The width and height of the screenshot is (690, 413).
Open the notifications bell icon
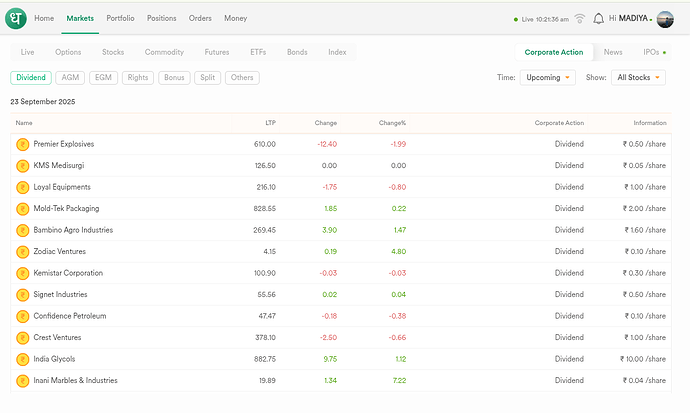click(598, 18)
